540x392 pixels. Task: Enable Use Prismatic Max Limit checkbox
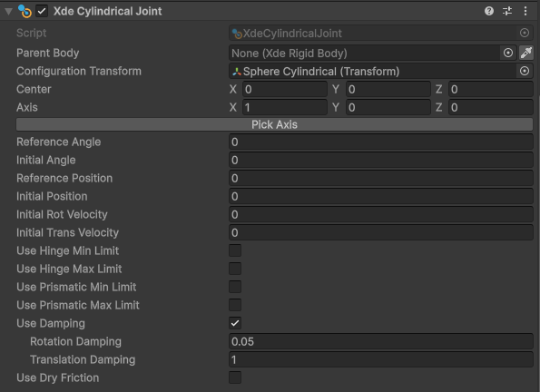pyautogui.click(x=235, y=305)
